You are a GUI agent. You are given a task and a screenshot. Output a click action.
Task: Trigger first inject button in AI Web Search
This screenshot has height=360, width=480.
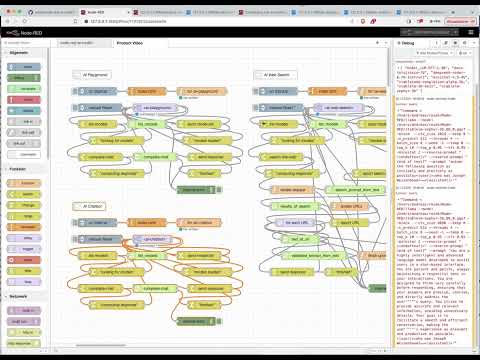(256, 91)
